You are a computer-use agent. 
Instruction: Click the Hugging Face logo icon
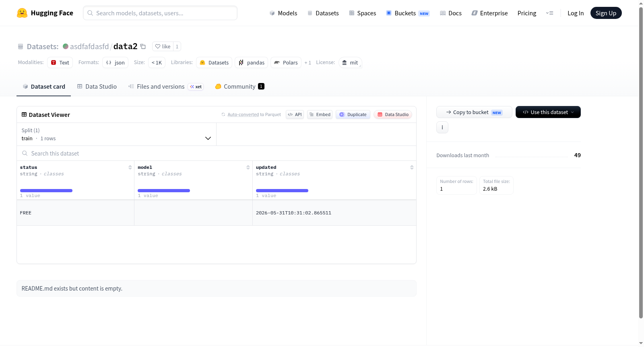pyautogui.click(x=22, y=13)
